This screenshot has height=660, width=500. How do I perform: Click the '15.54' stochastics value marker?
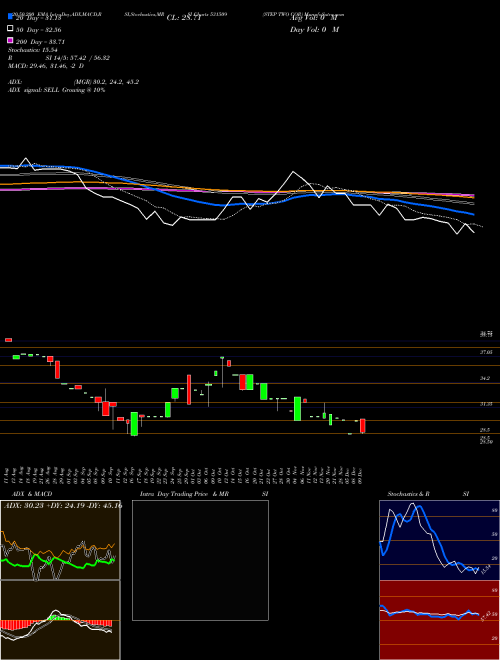pos(485,570)
